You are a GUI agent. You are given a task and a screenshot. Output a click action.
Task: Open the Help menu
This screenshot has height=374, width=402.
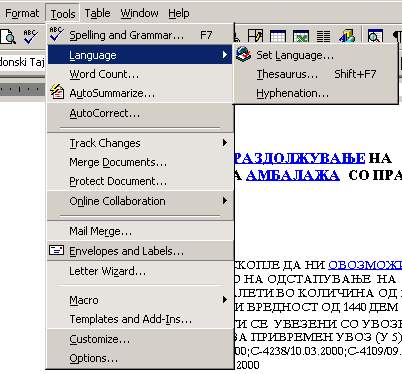click(179, 13)
